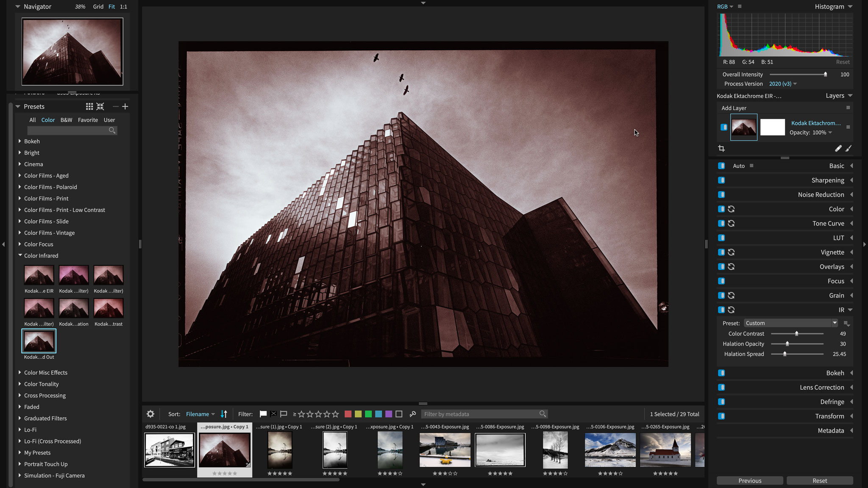Screen dimensions: 868x488
Task: Click the Previous button at bottom right
Action: [x=749, y=480]
